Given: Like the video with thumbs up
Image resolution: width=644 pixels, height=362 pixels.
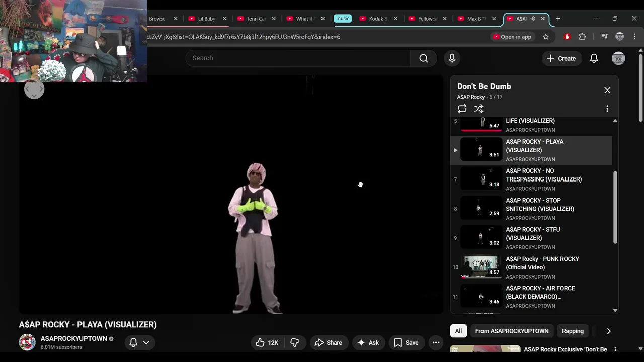Looking at the screenshot, I should [267, 343].
